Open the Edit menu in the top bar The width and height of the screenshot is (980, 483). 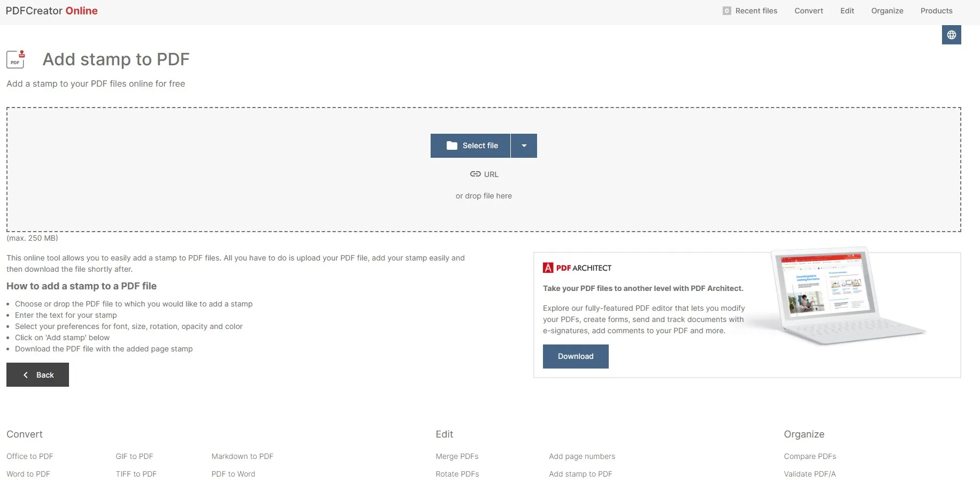point(847,11)
